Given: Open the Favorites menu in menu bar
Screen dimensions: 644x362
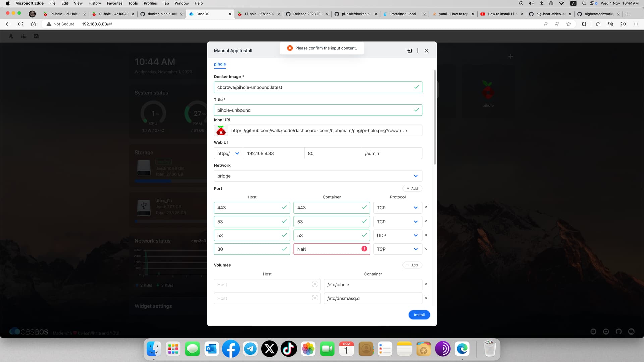Looking at the screenshot, I should click(115, 3).
